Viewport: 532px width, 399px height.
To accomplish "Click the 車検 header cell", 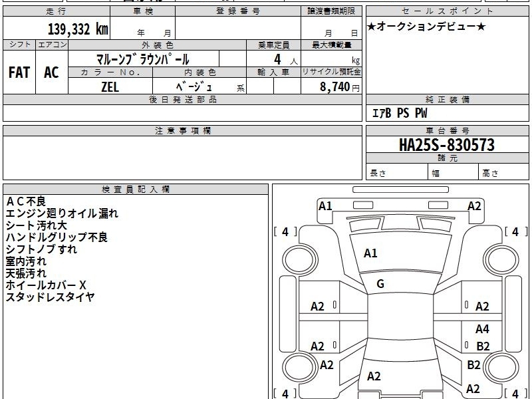I will coord(143,11).
